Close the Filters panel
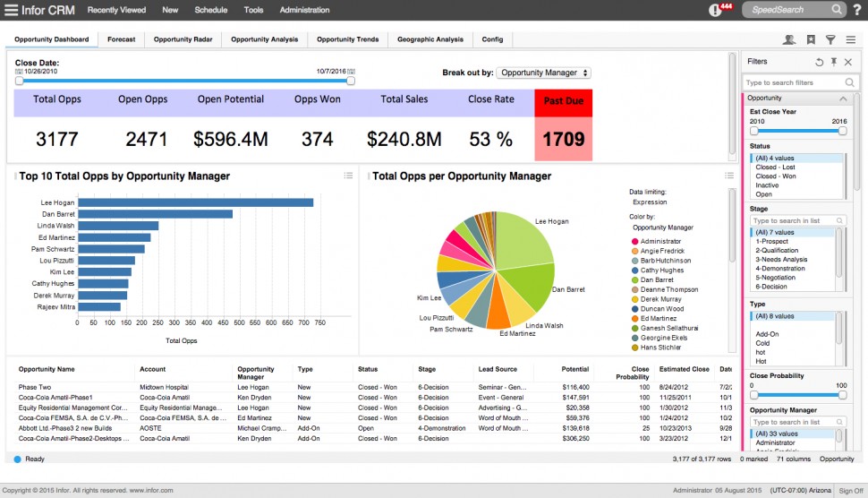The width and height of the screenshot is (868, 498). 848,62
